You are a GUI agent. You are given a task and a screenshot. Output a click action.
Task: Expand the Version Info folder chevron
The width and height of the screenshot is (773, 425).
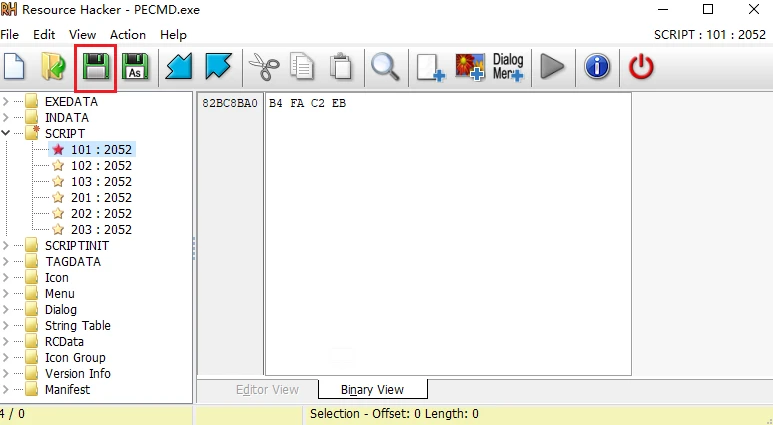(5, 374)
